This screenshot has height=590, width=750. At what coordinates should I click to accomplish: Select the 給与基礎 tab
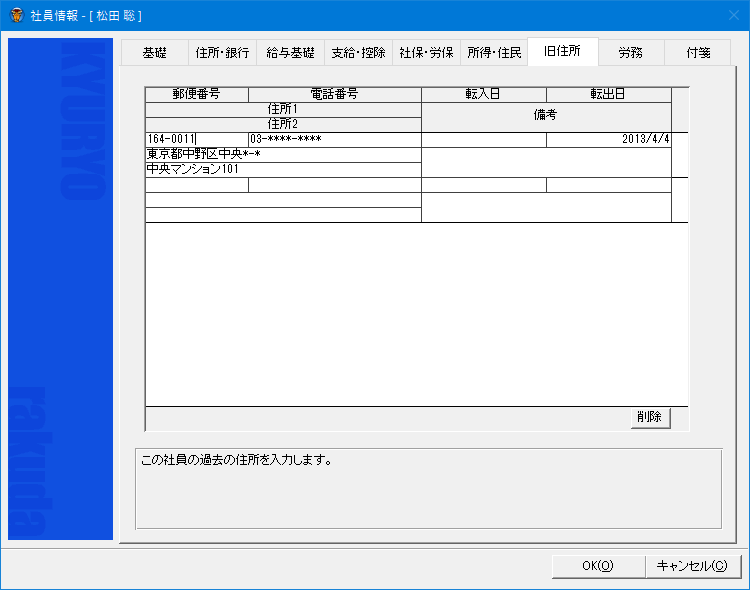(290, 53)
